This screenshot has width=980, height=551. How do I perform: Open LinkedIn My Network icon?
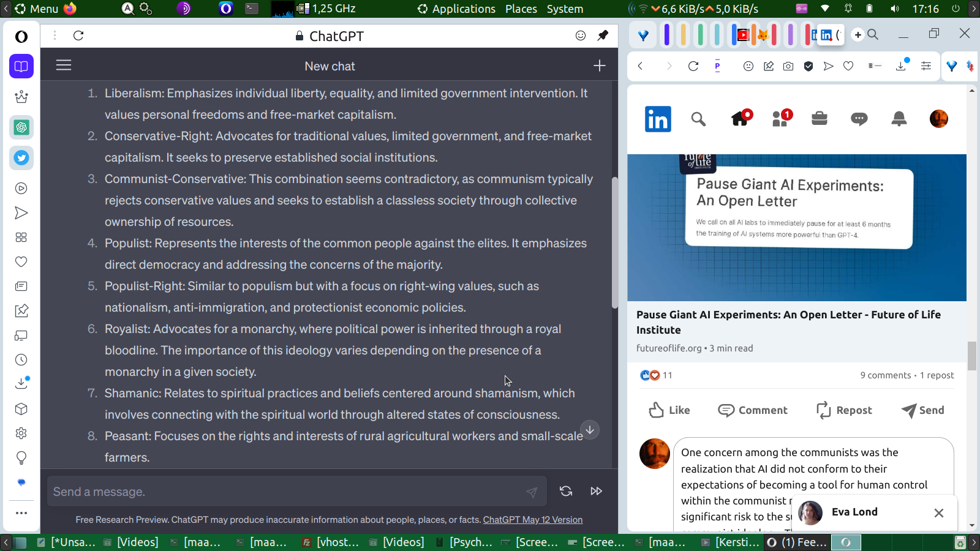coord(782,118)
